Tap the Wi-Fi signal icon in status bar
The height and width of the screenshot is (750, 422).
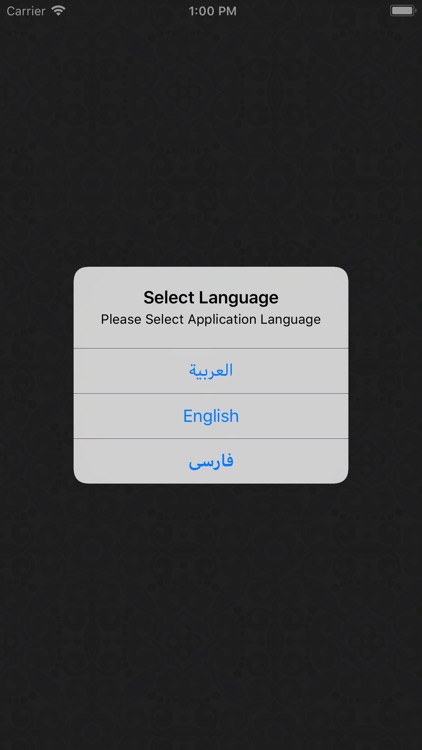pos(58,11)
